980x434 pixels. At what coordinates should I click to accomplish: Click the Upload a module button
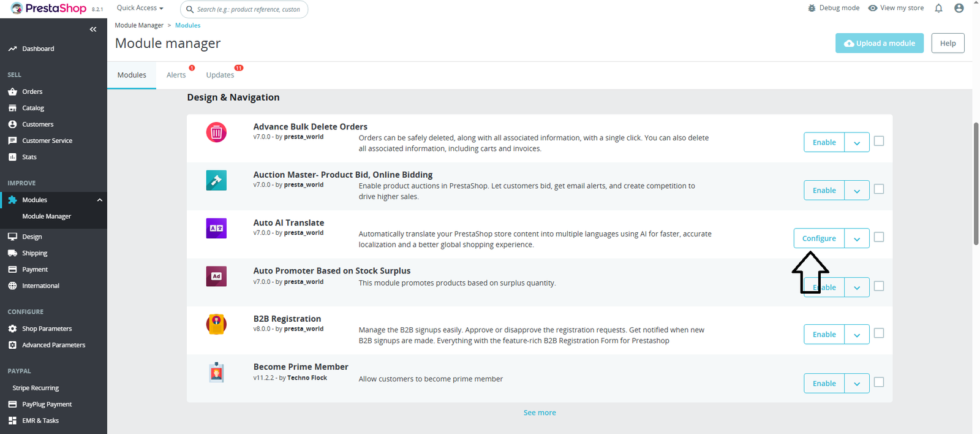coord(880,43)
